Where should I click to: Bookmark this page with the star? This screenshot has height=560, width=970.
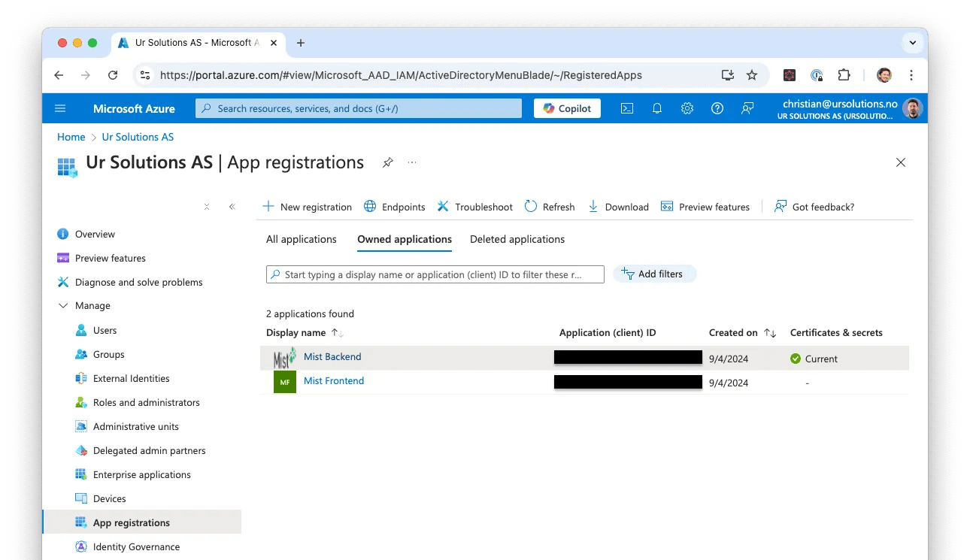pyautogui.click(x=752, y=75)
